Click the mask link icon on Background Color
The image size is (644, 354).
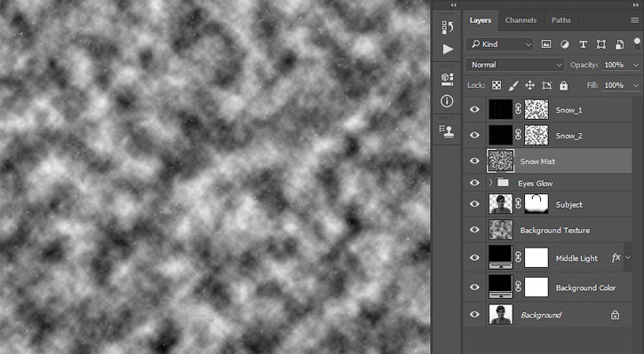coord(519,287)
